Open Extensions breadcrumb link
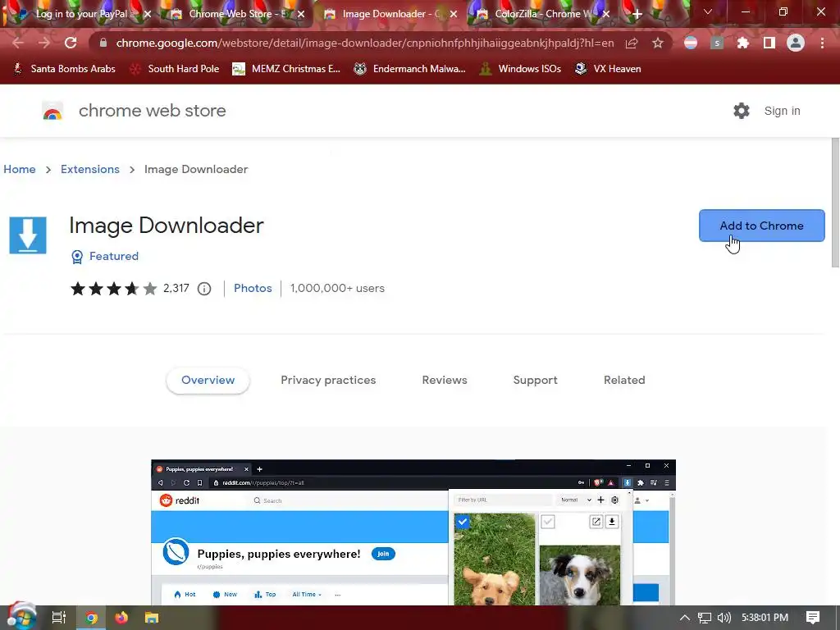The height and width of the screenshot is (630, 840). click(90, 169)
